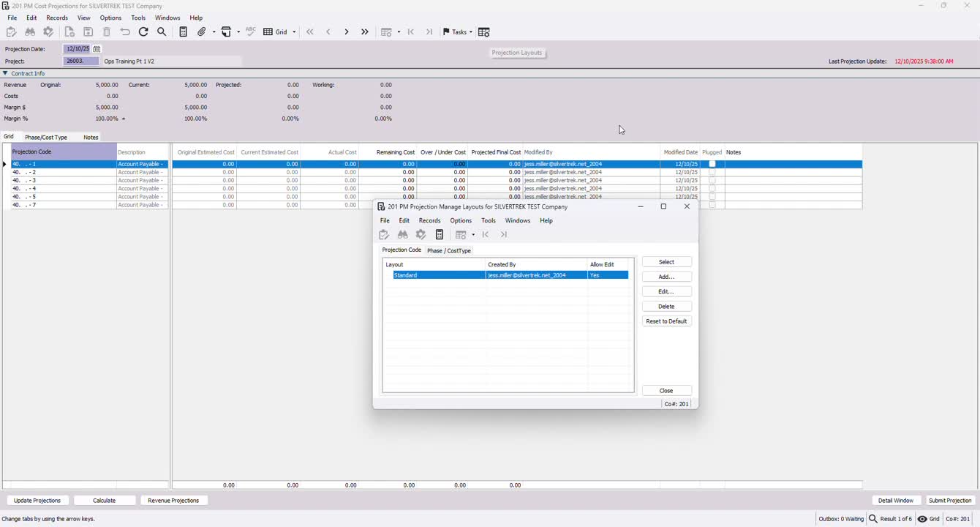Click the Calculate button
980x527 pixels.
[105, 501]
